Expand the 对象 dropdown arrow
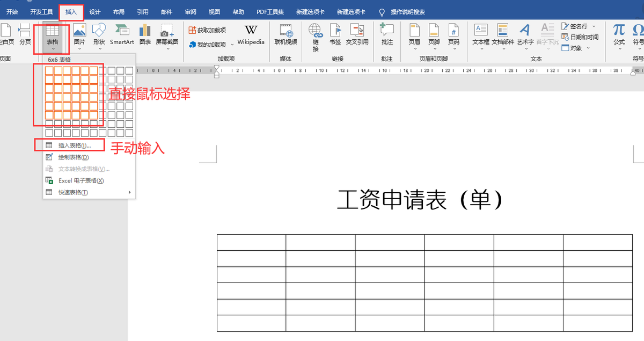The height and width of the screenshot is (341, 644). pos(588,48)
